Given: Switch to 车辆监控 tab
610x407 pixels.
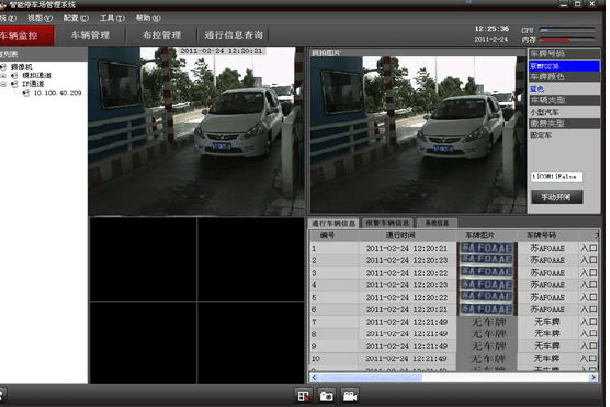Looking at the screenshot, I should (x=26, y=35).
